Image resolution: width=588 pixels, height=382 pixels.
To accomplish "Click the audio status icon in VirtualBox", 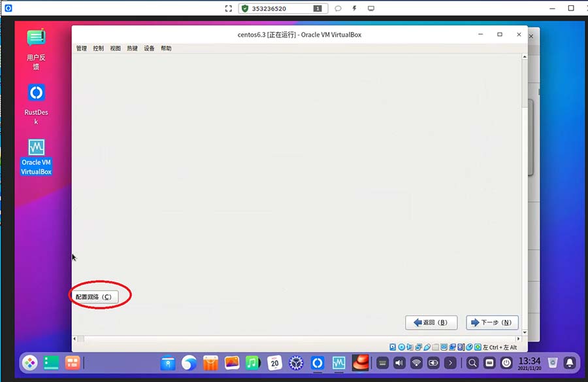I will (410, 347).
